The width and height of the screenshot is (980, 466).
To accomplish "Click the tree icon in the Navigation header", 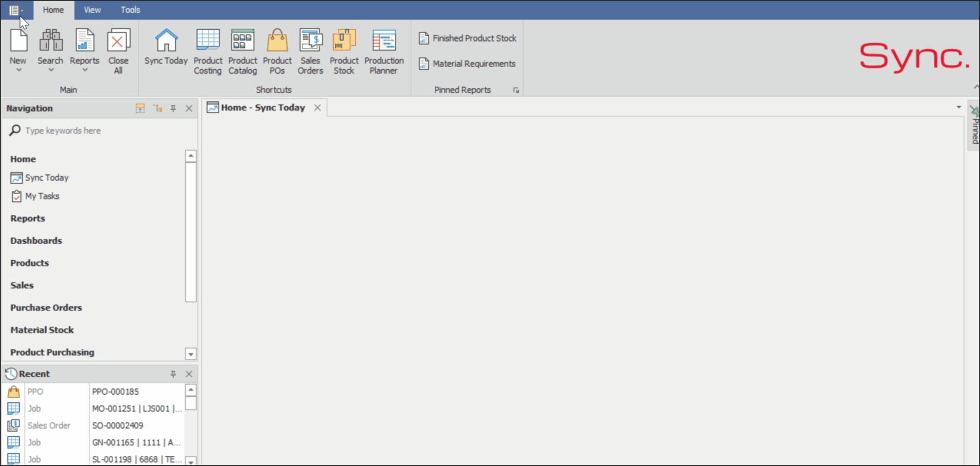I will pyautogui.click(x=158, y=108).
